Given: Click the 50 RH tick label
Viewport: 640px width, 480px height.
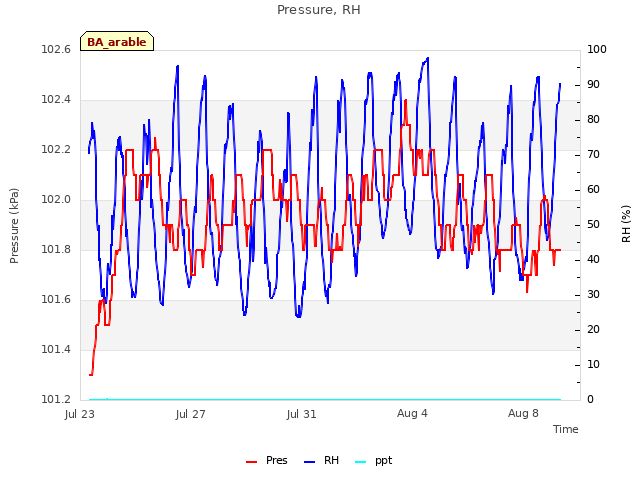Looking at the screenshot, I should click(593, 225).
